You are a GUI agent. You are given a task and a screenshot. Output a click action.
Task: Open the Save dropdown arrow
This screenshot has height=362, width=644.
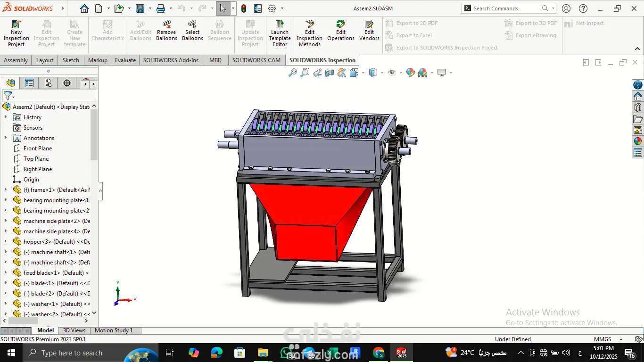pos(150,8)
